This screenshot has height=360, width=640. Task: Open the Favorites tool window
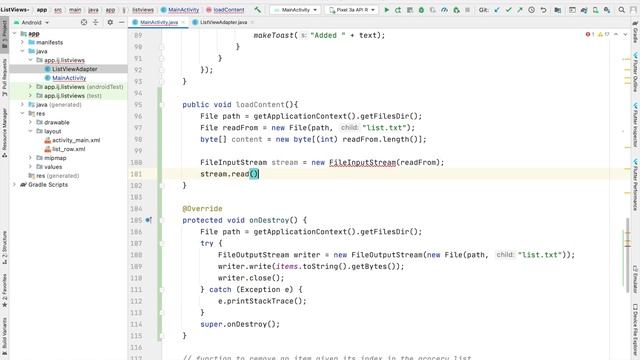coord(4,291)
